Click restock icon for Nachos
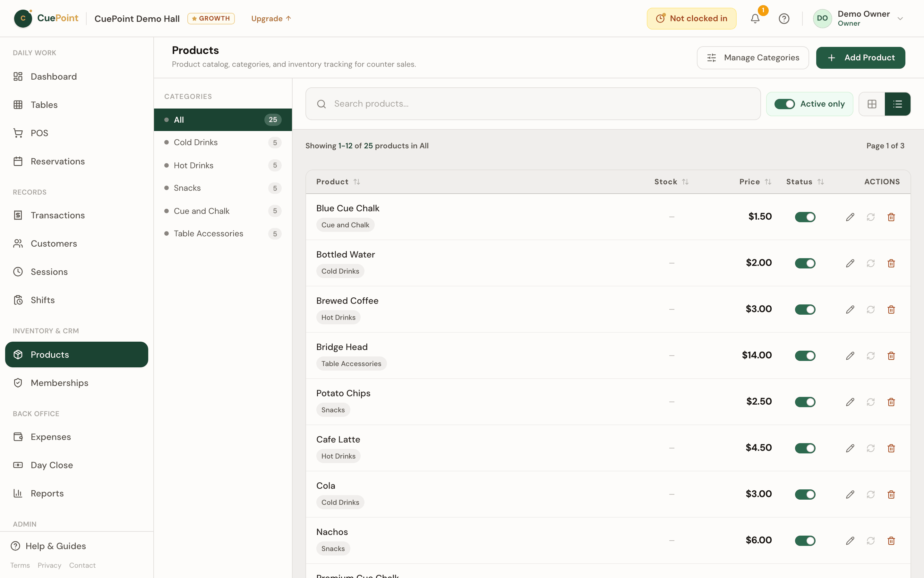The image size is (924, 578). pos(870,541)
